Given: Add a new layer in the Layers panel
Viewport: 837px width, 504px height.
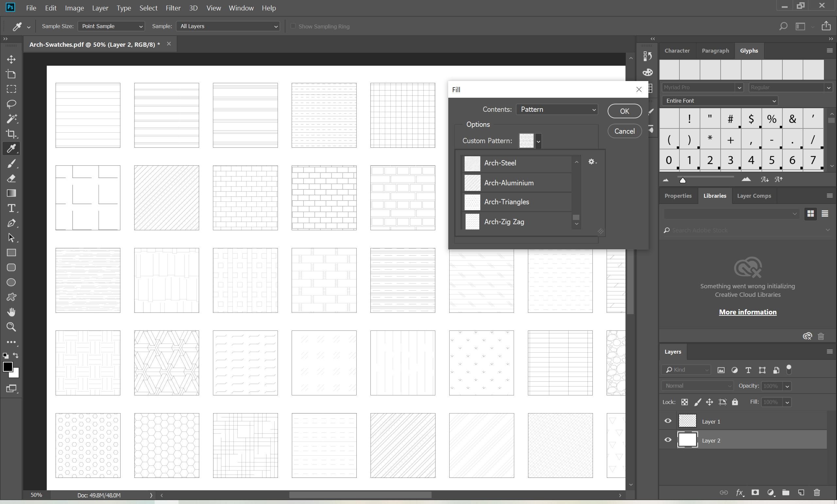Looking at the screenshot, I should point(801,493).
